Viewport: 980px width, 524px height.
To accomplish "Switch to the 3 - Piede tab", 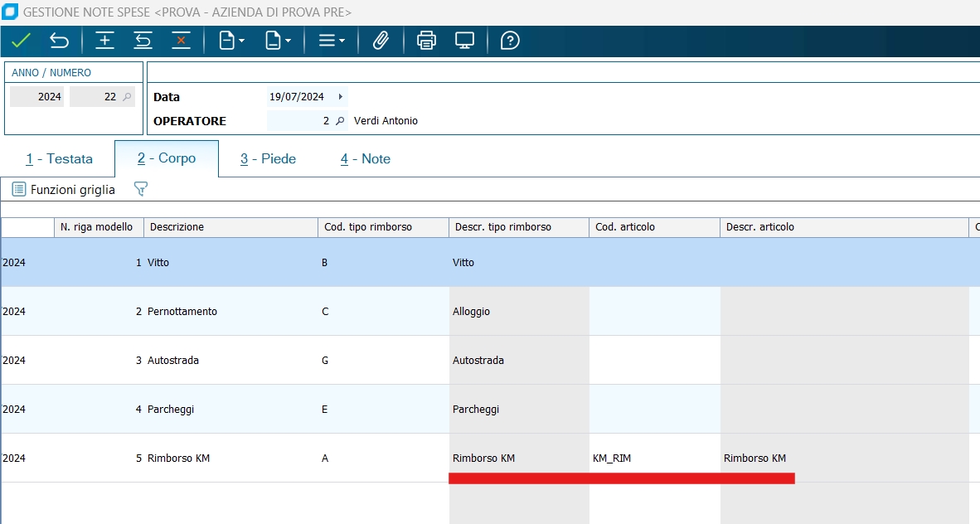I will pyautogui.click(x=268, y=159).
